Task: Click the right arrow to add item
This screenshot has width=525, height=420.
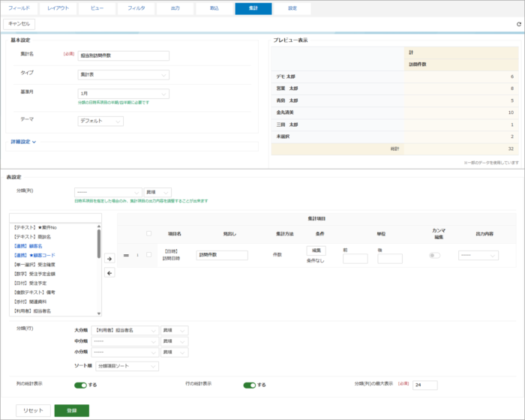Action: 109,259
